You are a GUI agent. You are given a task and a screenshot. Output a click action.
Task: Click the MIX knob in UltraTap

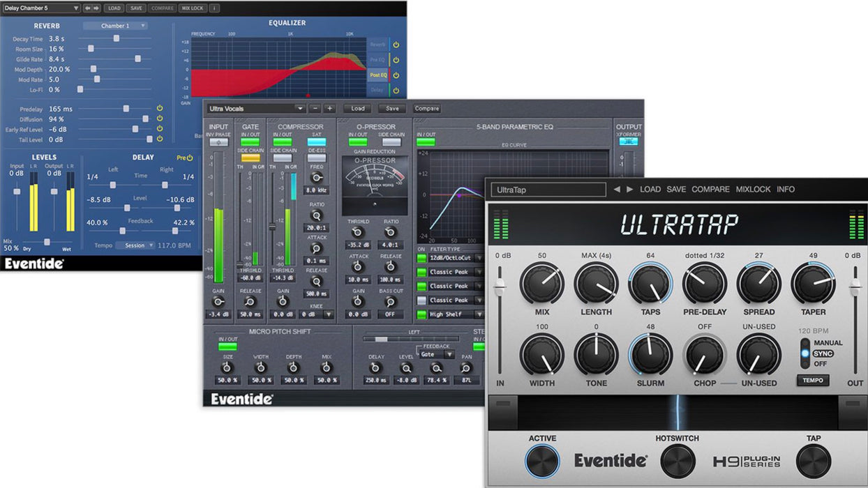pos(541,284)
